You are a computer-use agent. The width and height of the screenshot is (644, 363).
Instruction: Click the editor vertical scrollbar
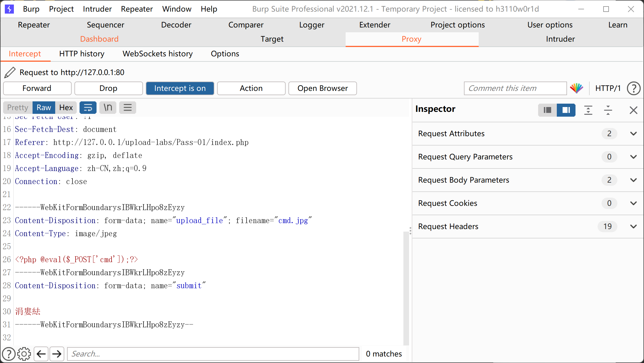pyautogui.click(x=406, y=288)
